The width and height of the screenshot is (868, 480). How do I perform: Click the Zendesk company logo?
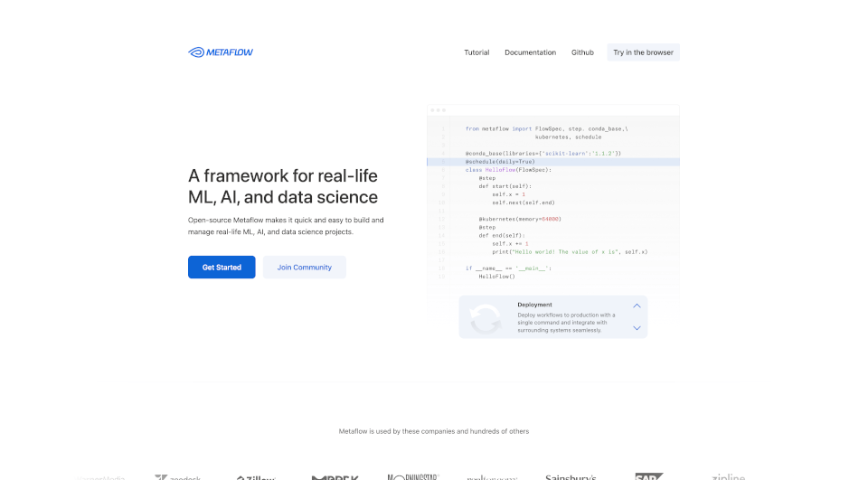click(177, 477)
